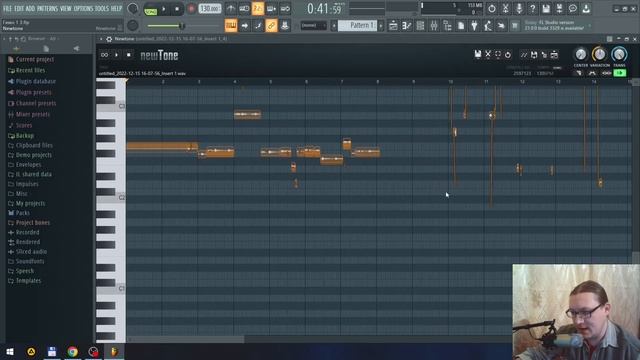This screenshot has height=360, width=640.
Task: Open the PATTERNS menu
Action: click(x=48, y=8)
